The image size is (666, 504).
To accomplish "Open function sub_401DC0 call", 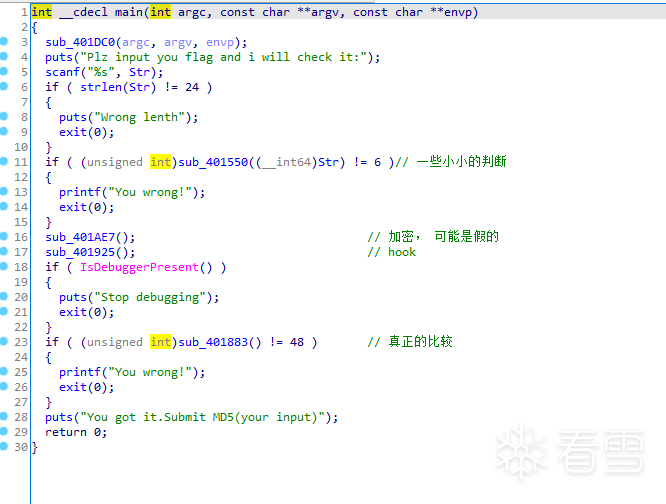I will [80, 42].
